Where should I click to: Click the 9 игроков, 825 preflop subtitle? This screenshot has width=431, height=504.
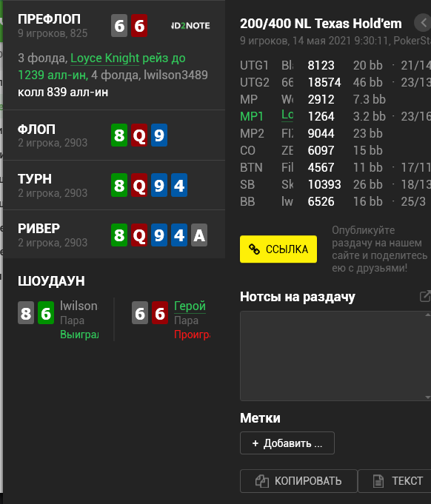[53, 33]
